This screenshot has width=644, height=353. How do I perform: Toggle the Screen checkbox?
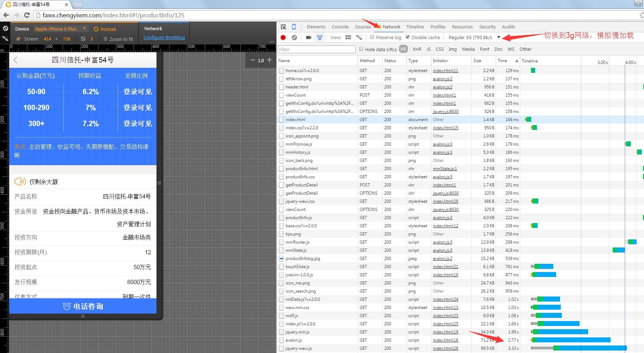(x=18, y=39)
